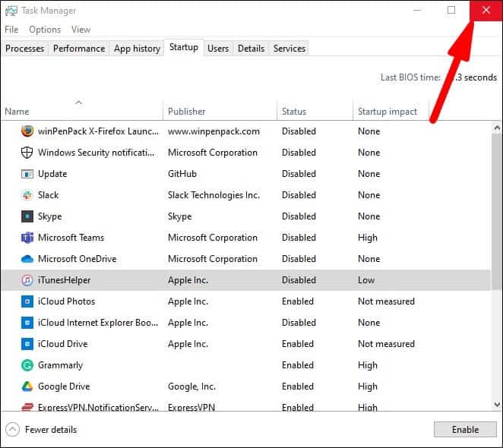Click the iCloud Drive icon
The height and width of the screenshot is (448, 503).
tap(27, 344)
